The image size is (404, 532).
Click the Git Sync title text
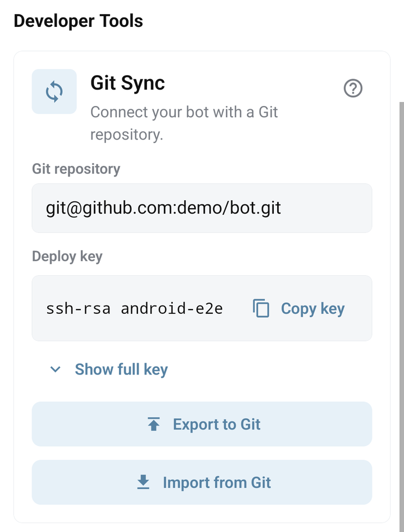tap(127, 83)
